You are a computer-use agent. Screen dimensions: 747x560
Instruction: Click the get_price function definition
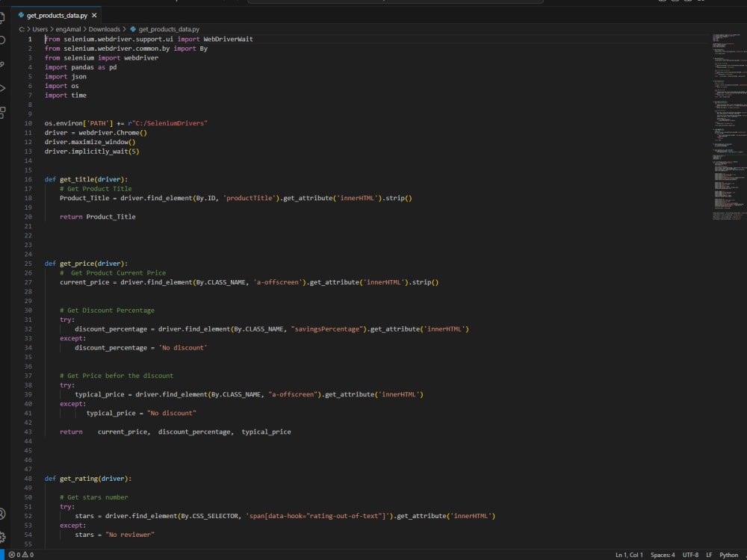pos(86,264)
